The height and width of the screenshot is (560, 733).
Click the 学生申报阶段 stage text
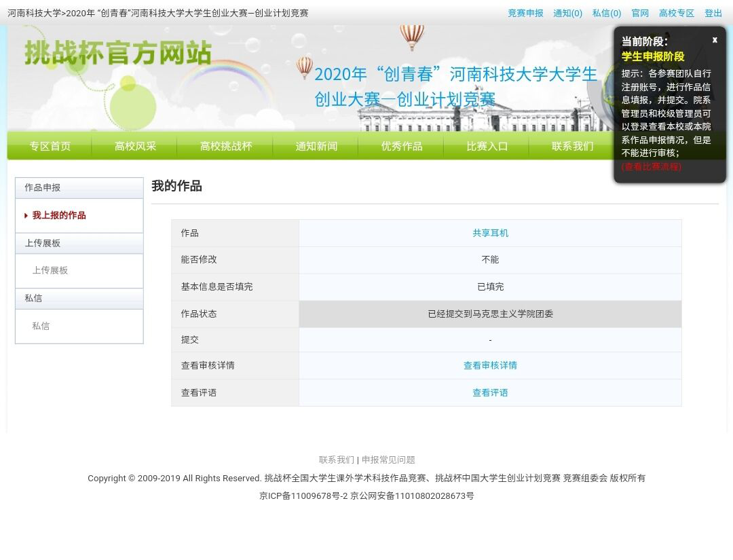click(x=653, y=56)
